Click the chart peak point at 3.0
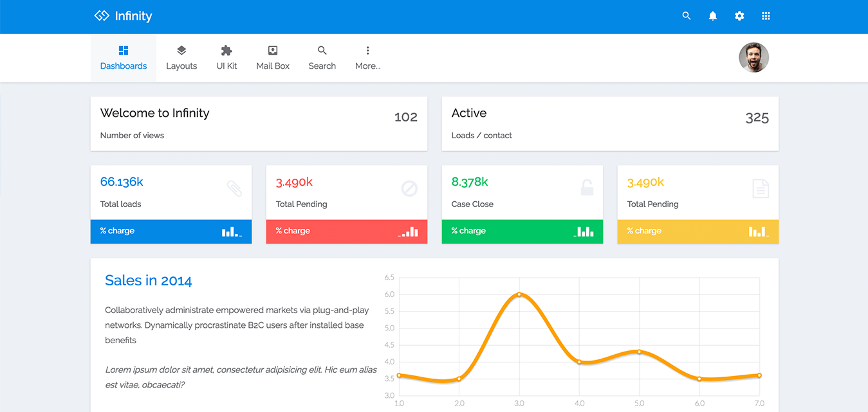 (x=519, y=294)
